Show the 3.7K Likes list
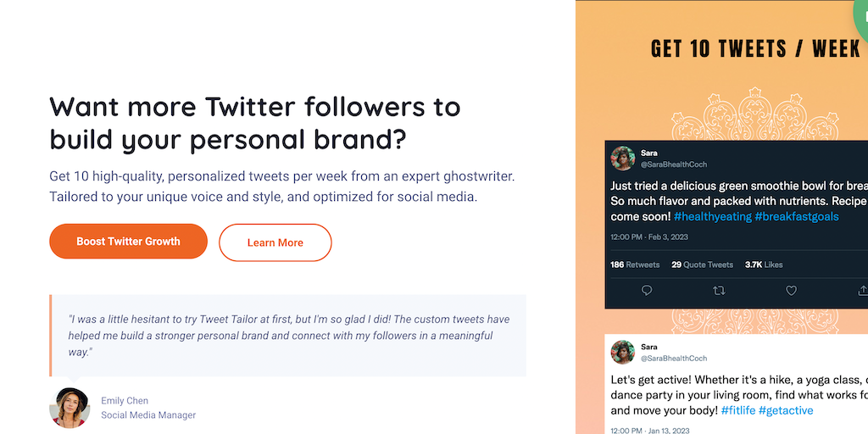Viewport: 868px width, 434px height. 764,264
